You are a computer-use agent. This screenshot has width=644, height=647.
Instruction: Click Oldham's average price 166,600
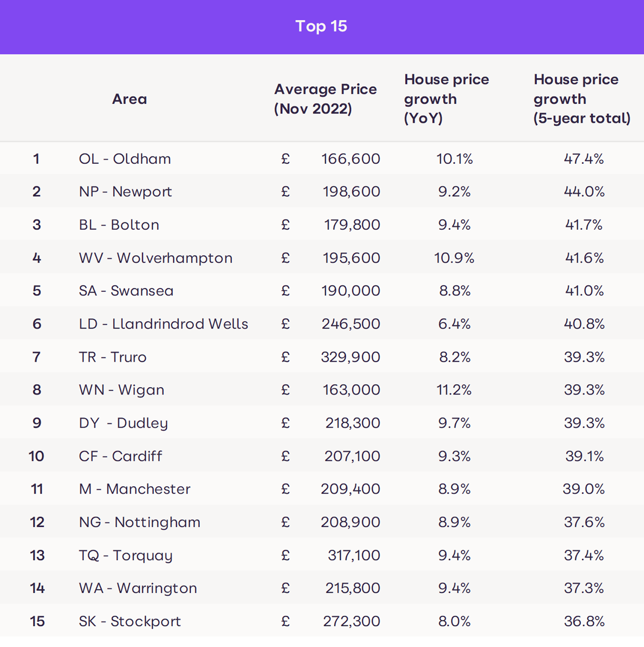coord(351,159)
